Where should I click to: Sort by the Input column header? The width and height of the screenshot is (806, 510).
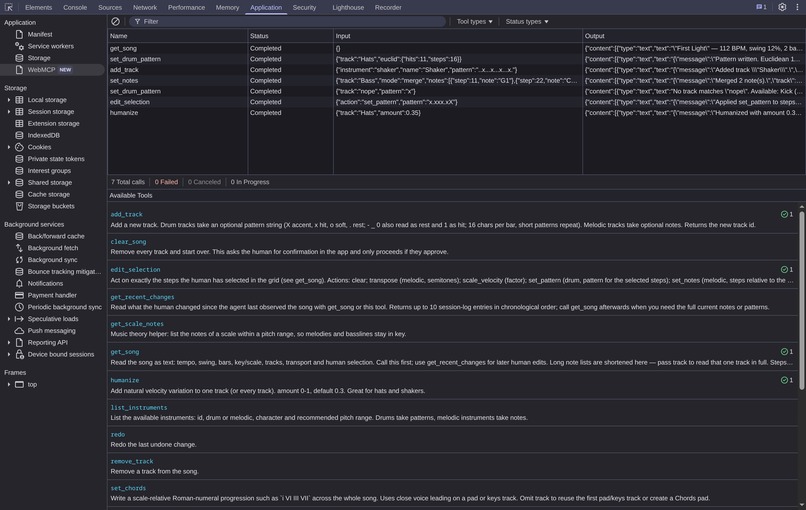click(458, 36)
